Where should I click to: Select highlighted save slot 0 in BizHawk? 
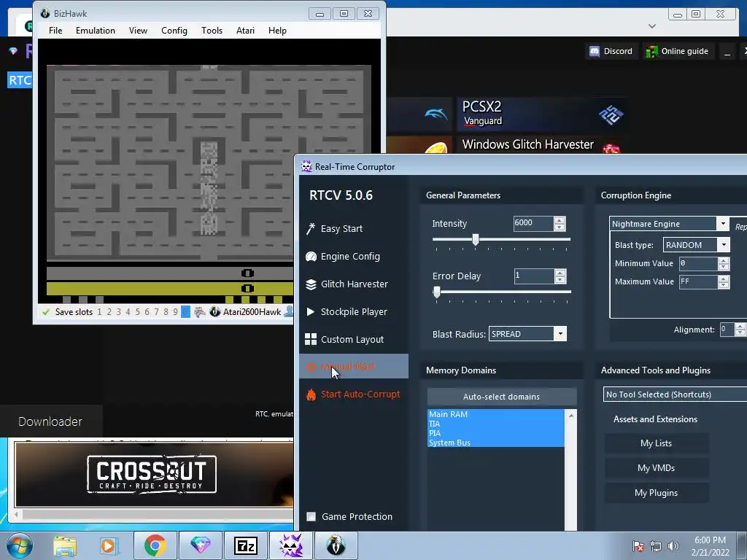[x=185, y=312]
